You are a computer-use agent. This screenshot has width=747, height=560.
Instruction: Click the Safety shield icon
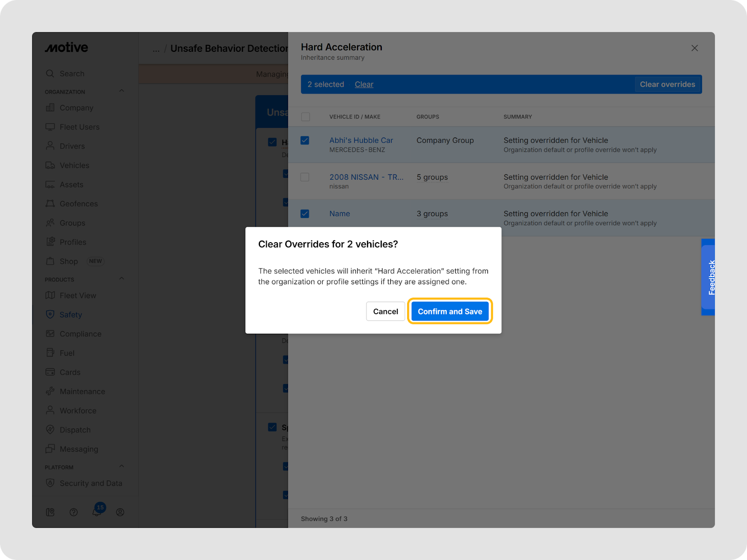tap(50, 315)
